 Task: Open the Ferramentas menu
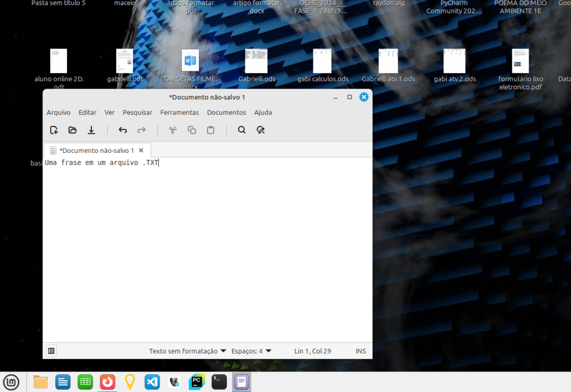point(180,112)
